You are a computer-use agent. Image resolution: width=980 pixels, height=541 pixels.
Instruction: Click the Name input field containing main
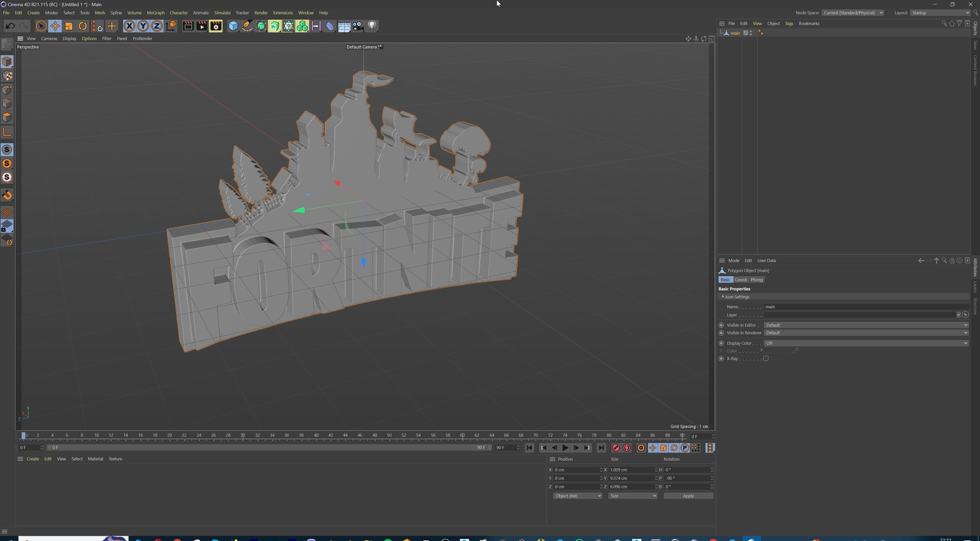click(866, 307)
